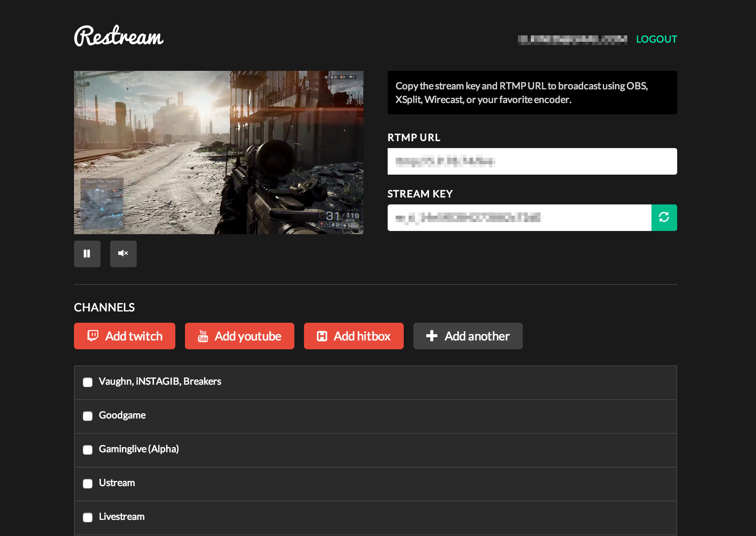
Task: Log out via the LOGOUT link
Action: pyautogui.click(x=656, y=39)
